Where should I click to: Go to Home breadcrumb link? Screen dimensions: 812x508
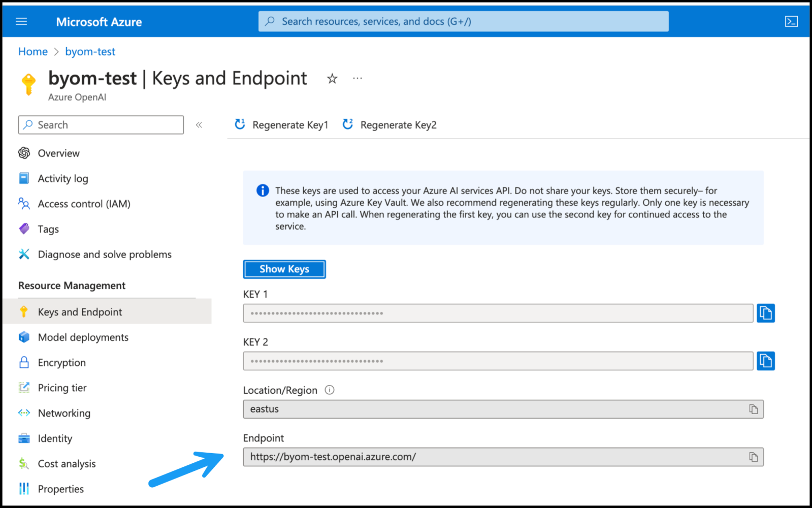click(33, 52)
